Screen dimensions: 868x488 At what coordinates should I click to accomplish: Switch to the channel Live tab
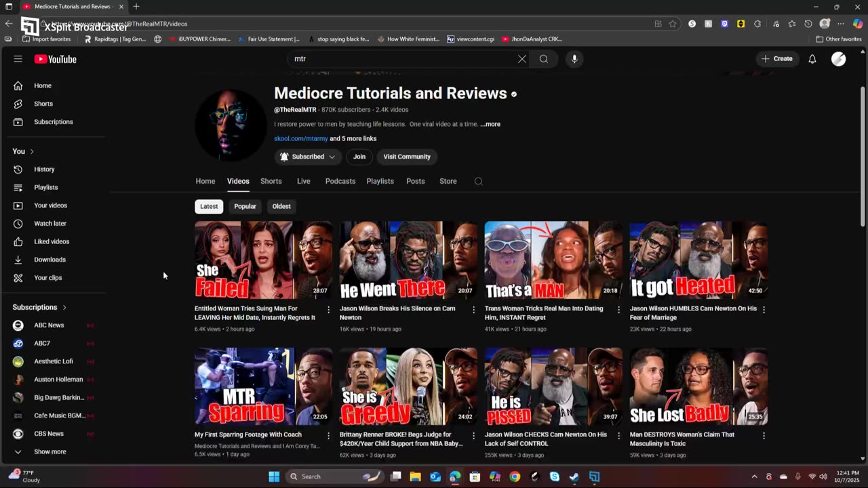point(304,181)
